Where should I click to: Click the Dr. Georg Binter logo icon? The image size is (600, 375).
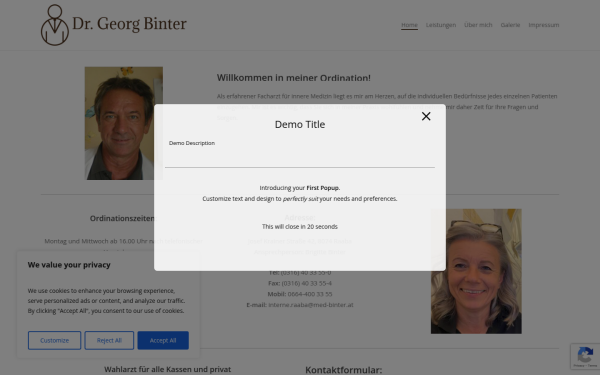55,25
